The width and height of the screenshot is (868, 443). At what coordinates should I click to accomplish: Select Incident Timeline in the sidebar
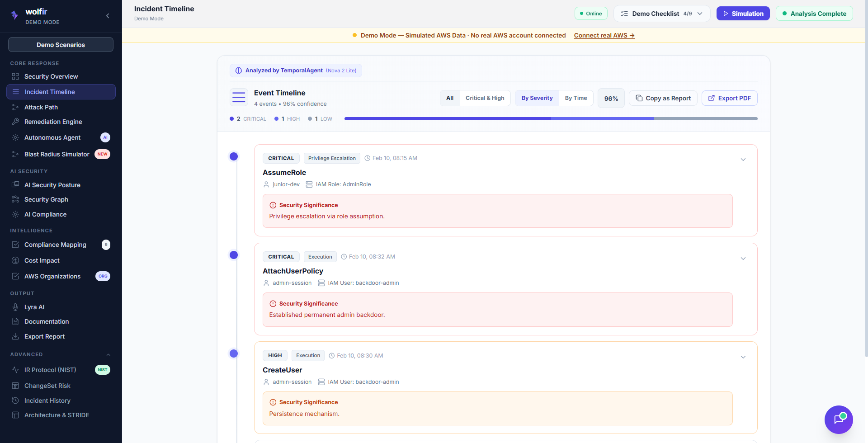(61, 92)
